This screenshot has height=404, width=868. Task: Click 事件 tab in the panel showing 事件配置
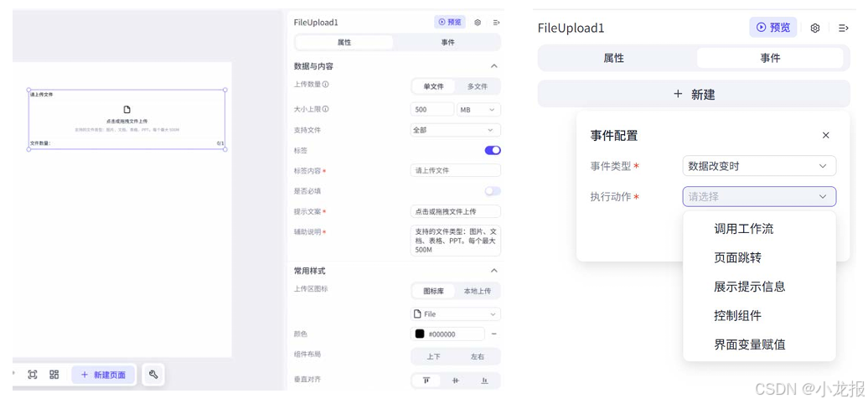tap(770, 58)
